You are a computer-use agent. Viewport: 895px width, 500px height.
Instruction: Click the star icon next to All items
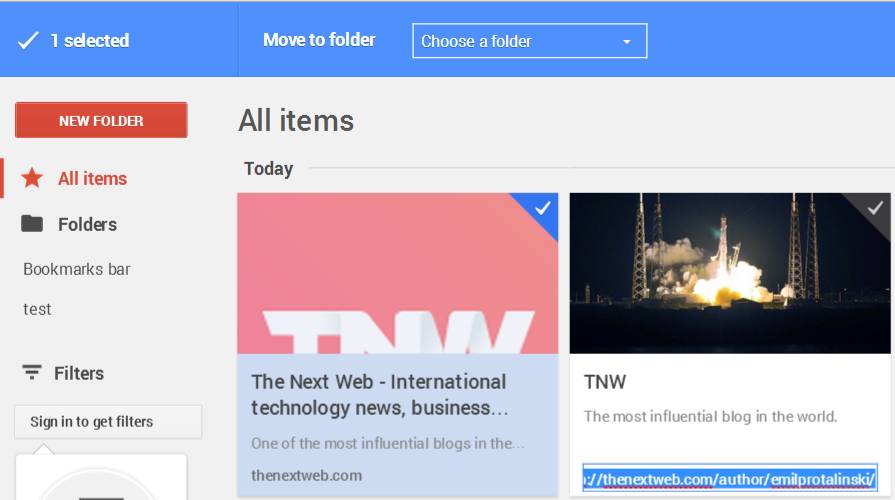click(32, 178)
